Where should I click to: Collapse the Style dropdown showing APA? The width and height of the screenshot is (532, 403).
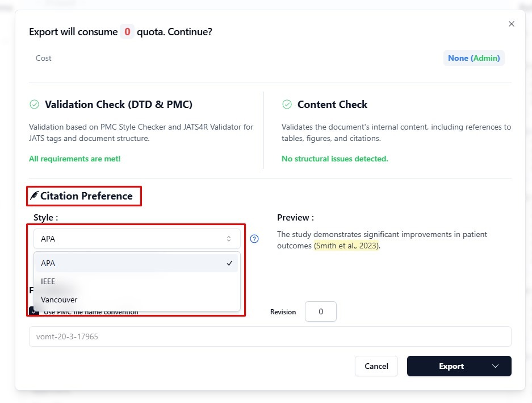click(137, 239)
